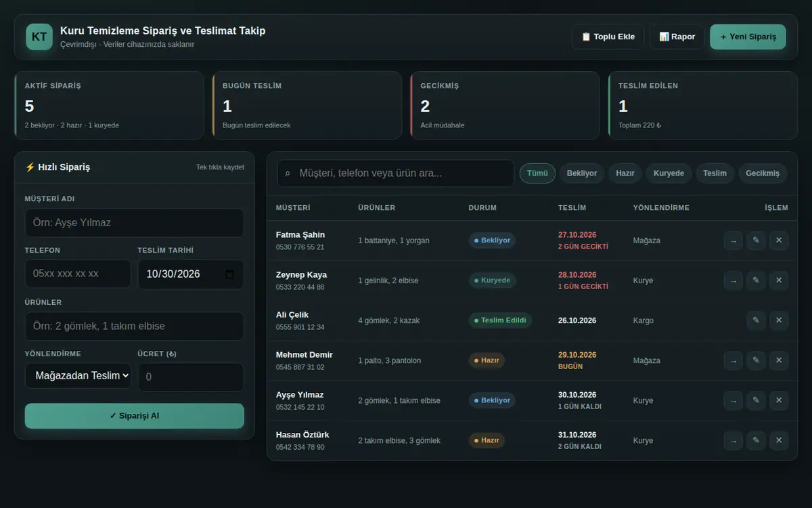Viewport: 812px width, 508px height.
Task: Advance status of Mehmet Demir's order
Action: tap(733, 360)
